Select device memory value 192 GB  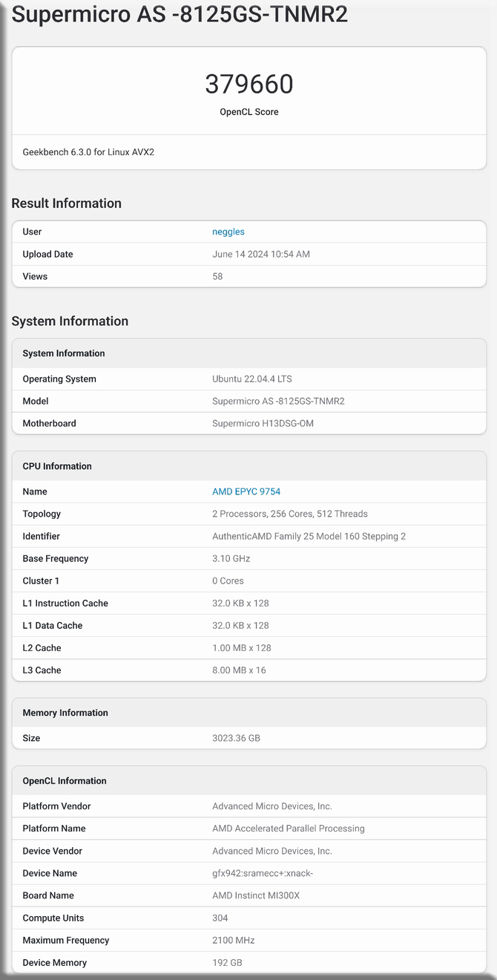pyautogui.click(x=228, y=962)
